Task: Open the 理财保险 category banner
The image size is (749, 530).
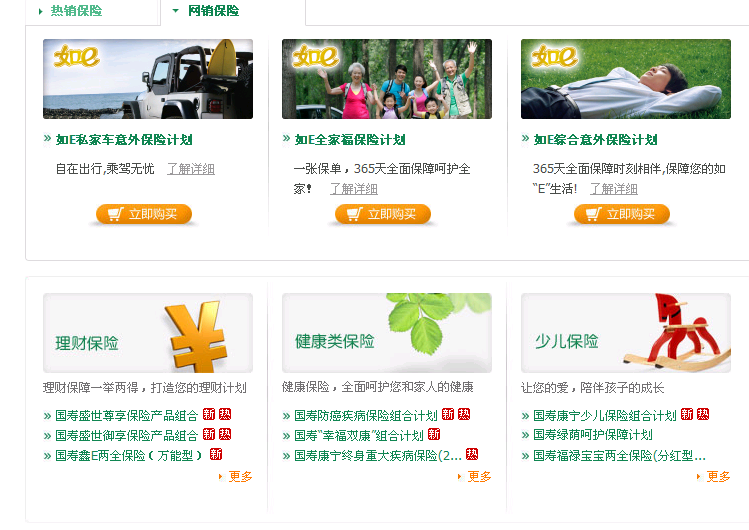Action: point(148,333)
